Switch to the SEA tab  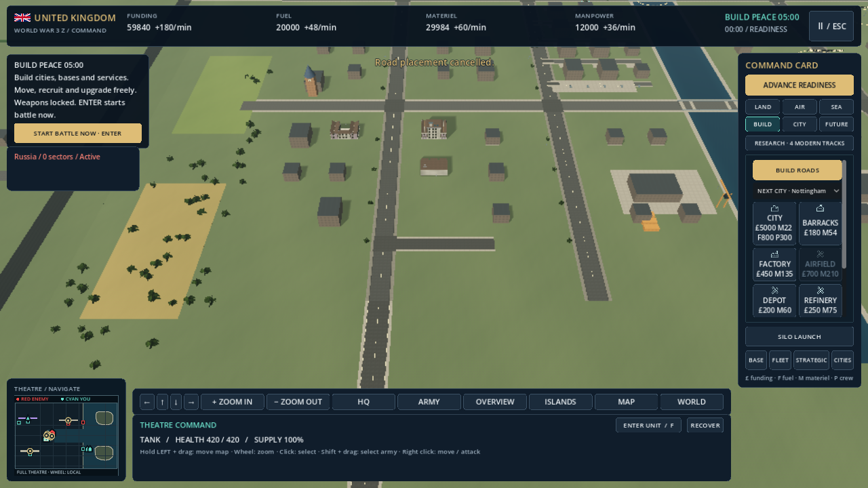[x=836, y=106]
